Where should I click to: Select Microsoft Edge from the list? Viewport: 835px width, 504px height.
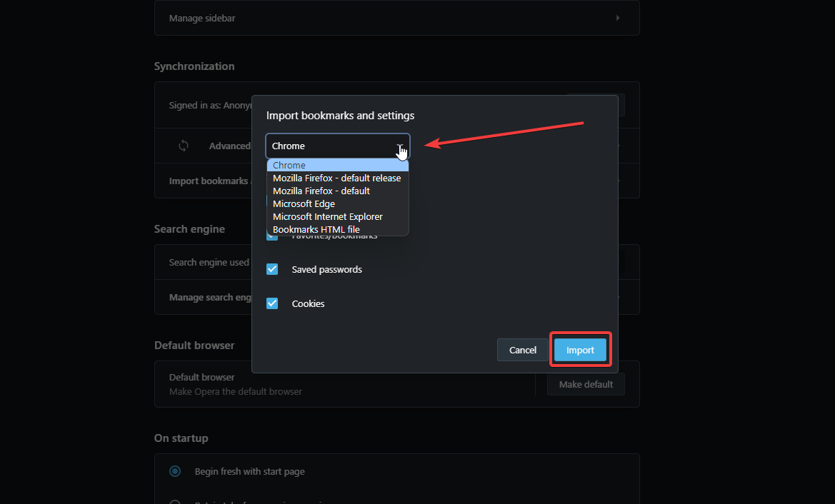(x=338, y=204)
